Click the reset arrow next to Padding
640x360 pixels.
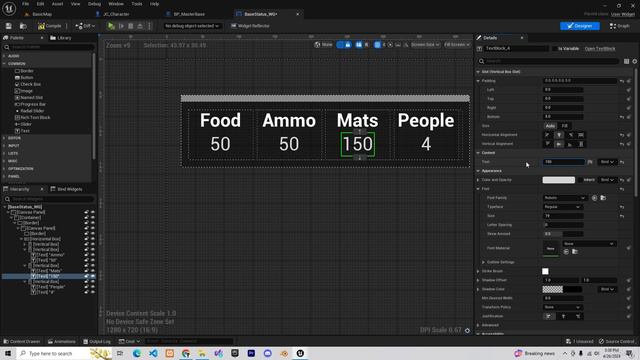(622, 81)
